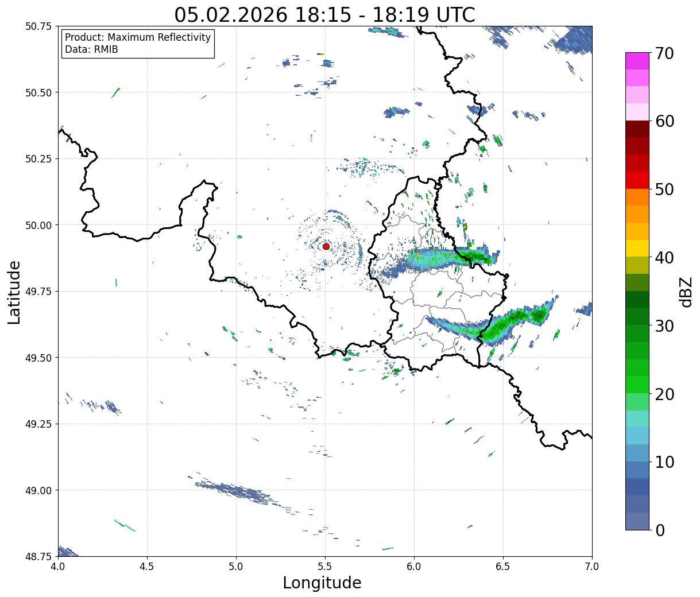Click the red radar location marker

click(326, 246)
